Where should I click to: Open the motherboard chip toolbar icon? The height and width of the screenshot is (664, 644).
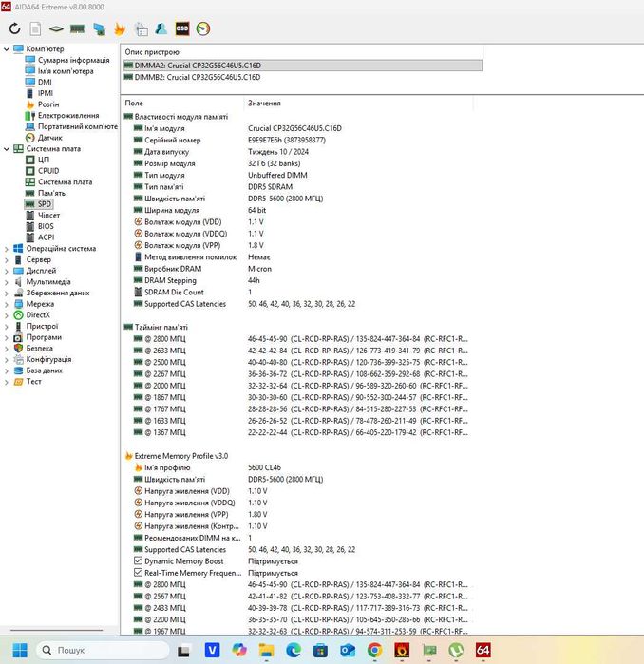click(x=56, y=28)
